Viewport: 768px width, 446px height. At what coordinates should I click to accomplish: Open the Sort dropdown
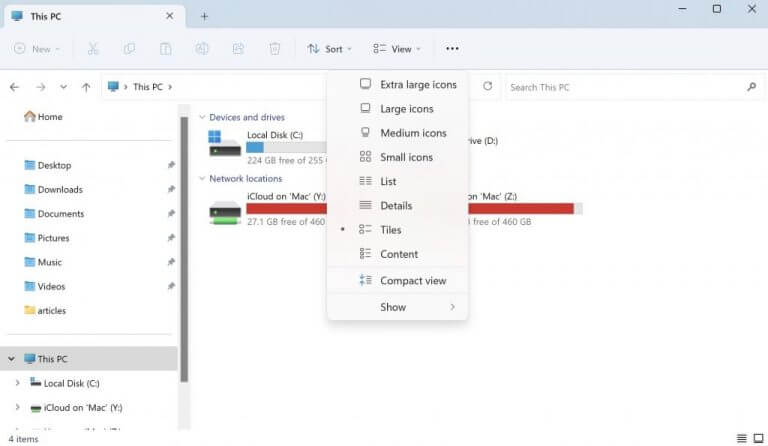[x=329, y=48]
